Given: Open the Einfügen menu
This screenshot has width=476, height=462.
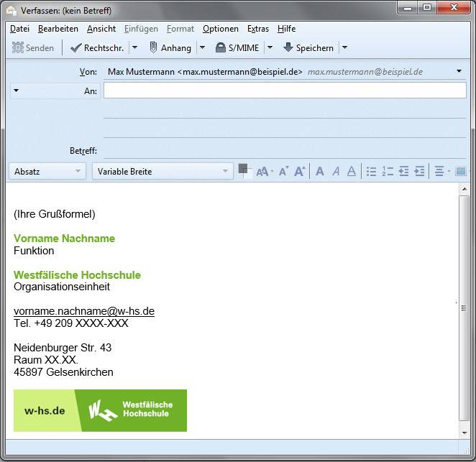Looking at the screenshot, I should tap(141, 29).
